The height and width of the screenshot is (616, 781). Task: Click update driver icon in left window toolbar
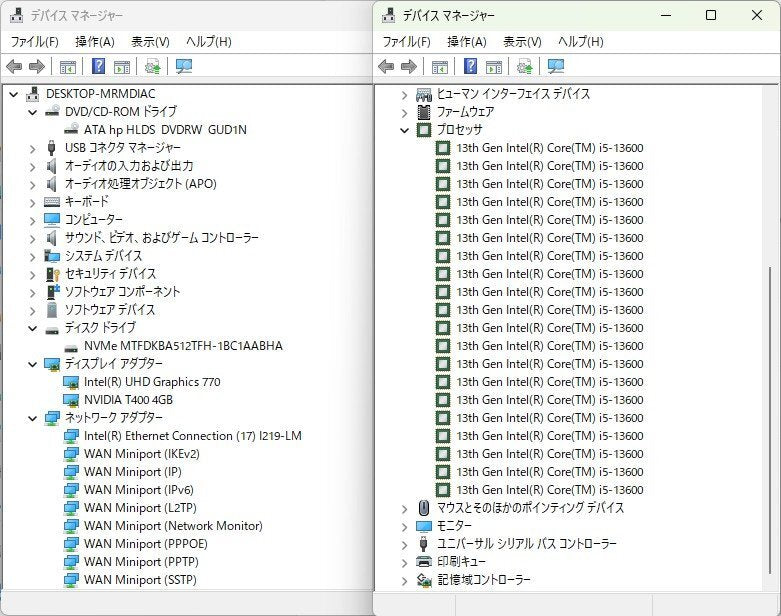(152, 66)
